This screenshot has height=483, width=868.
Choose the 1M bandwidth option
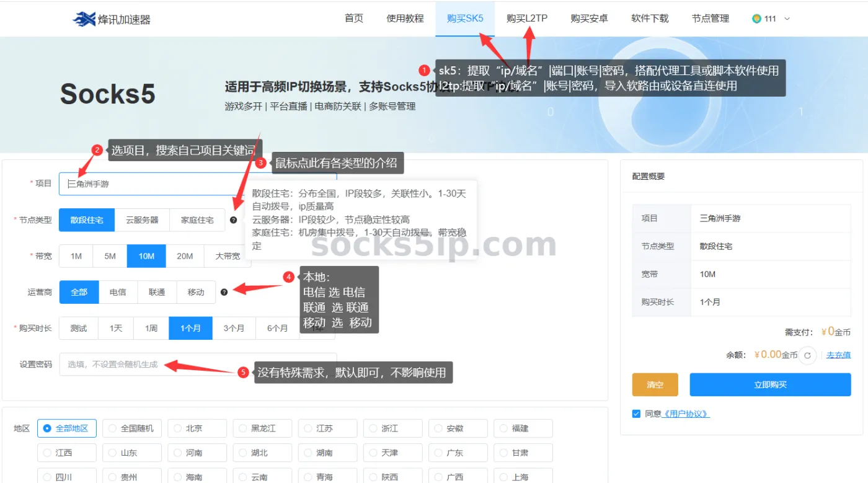76,256
